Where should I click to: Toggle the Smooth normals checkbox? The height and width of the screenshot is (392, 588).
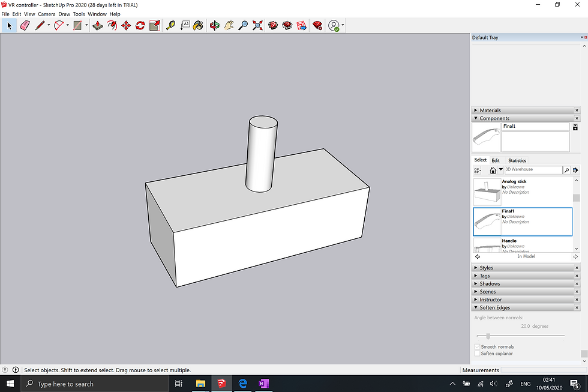pyautogui.click(x=478, y=346)
